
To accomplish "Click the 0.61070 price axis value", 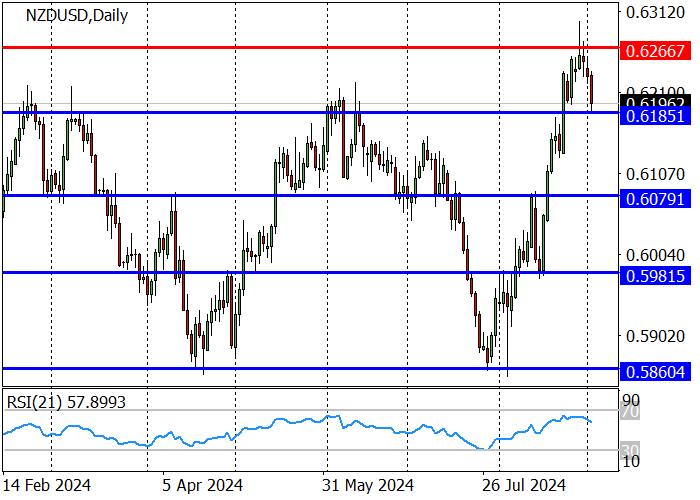I will 655,174.
